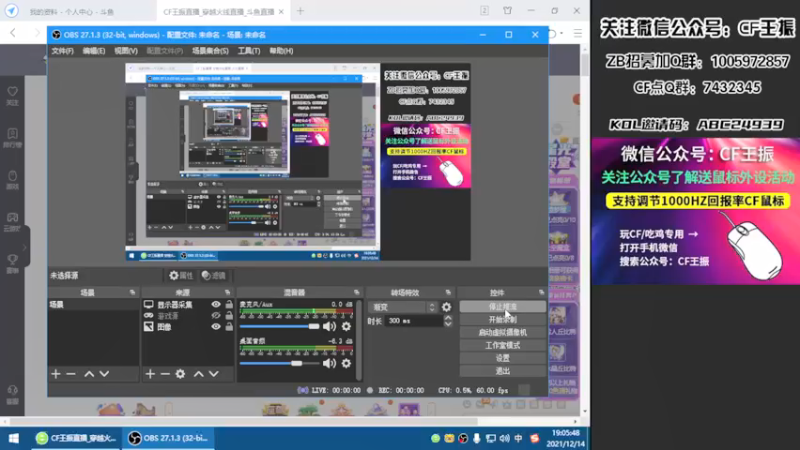Open transition properties gear icon
Viewport: 800px width, 450px height.
click(x=446, y=307)
